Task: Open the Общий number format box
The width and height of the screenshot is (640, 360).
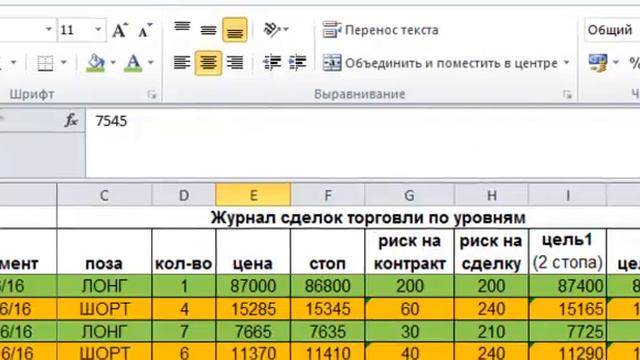Action: coord(611,30)
